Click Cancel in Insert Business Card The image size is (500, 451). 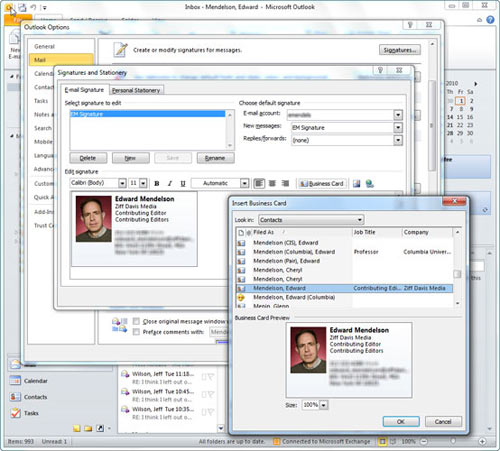click(443, 422)
